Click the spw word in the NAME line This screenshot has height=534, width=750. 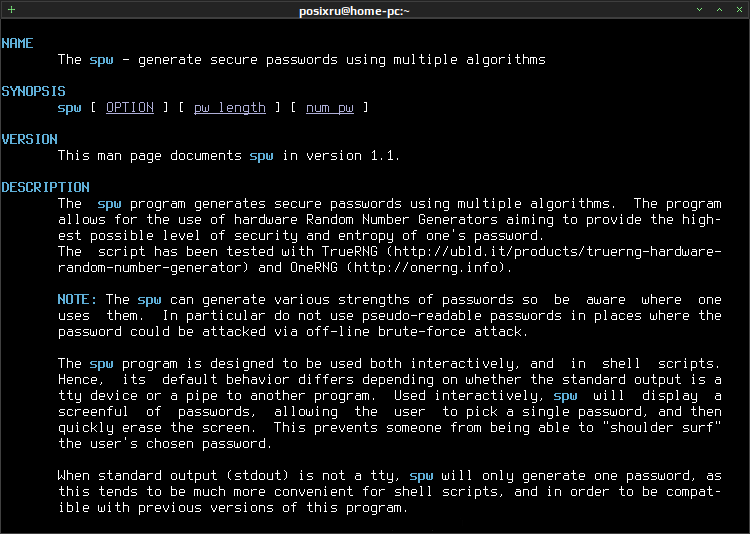tap(101, 60)
